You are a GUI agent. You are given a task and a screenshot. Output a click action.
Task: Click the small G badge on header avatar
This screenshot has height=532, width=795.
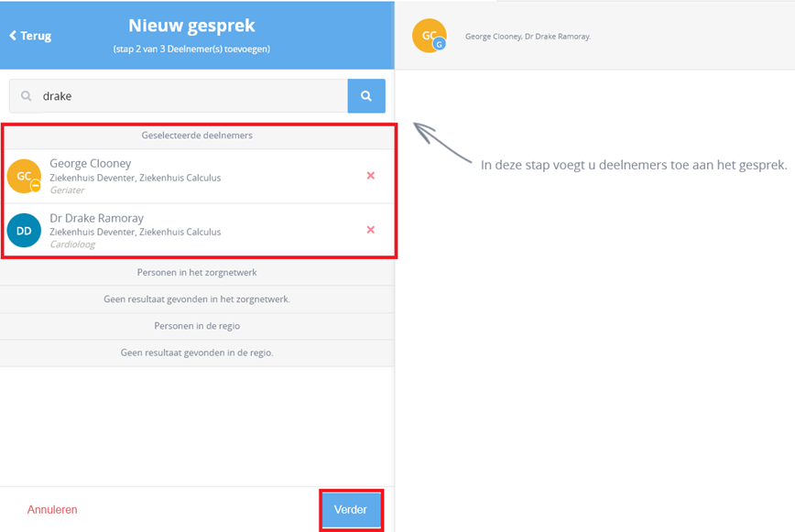[x=439, y=45]
